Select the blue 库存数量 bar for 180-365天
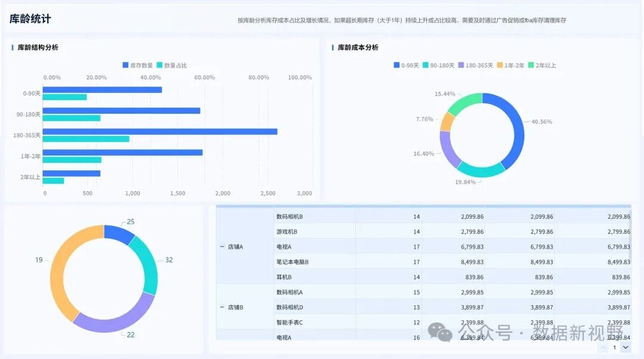 point(160,131)
